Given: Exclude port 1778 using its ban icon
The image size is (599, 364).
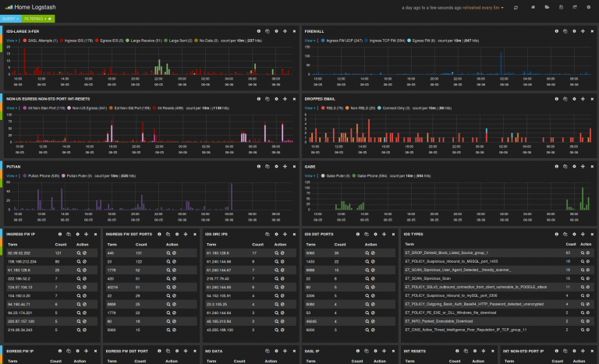Looking at the screenshot, I should pos(174,270).
